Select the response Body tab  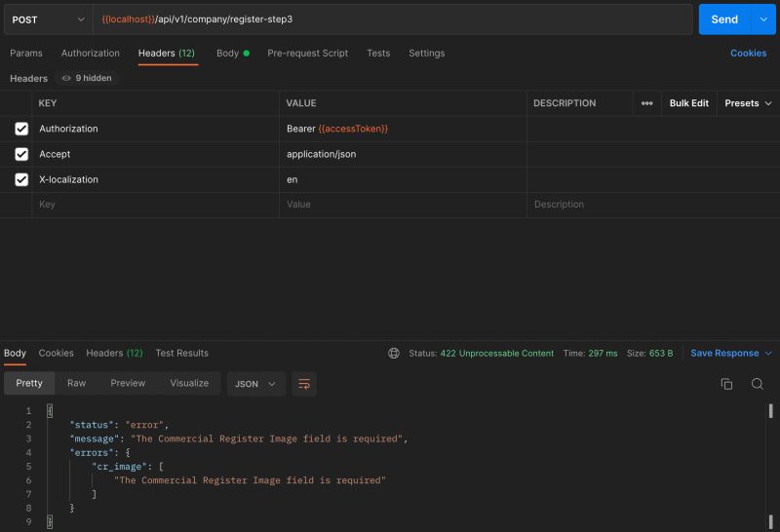click(15, 353)
